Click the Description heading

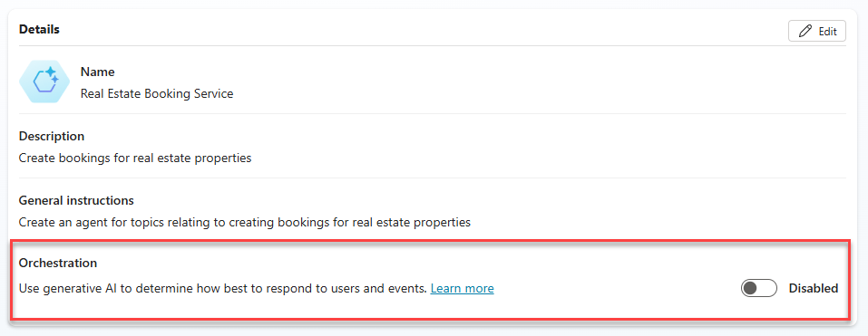52,136
